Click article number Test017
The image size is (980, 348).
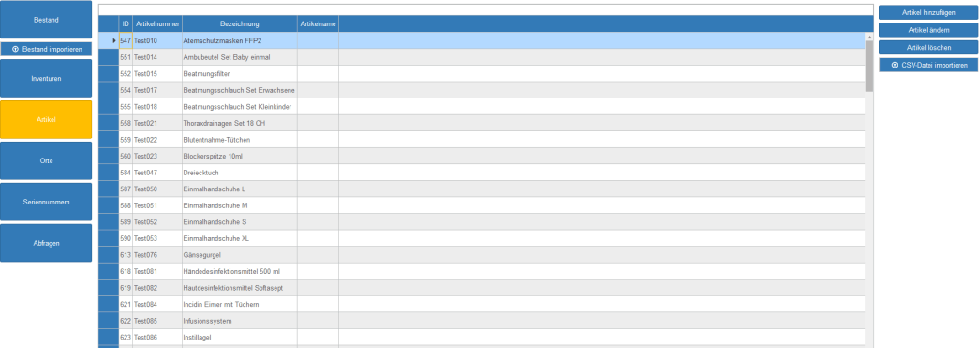[157, 90]
